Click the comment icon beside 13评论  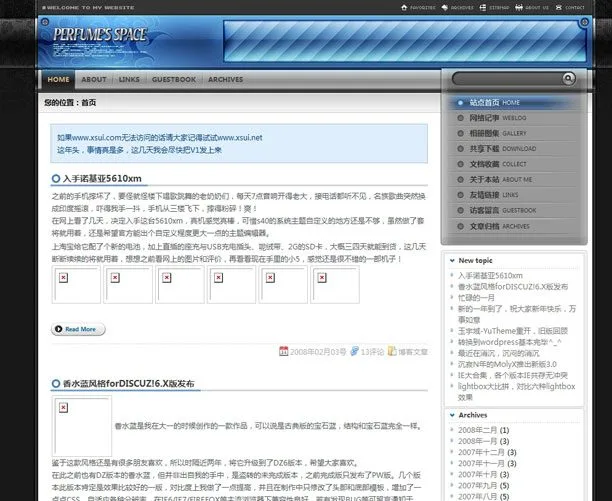tap(355, 351)
